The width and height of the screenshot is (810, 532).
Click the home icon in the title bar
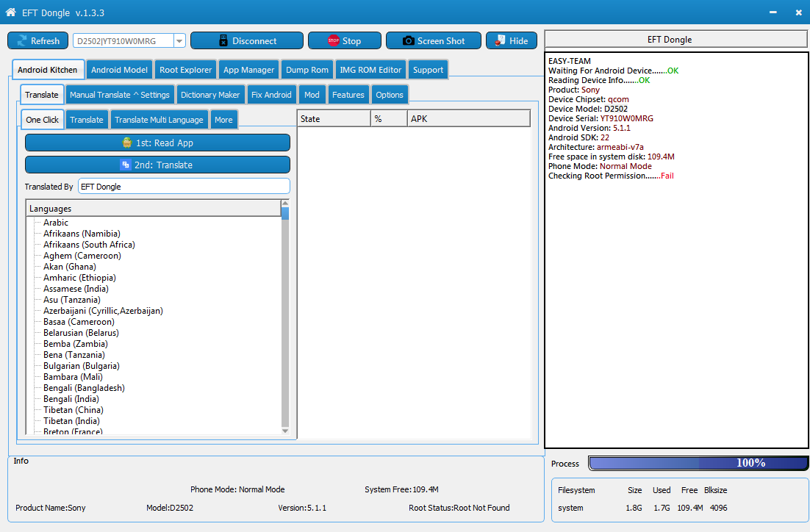point(10,12)
